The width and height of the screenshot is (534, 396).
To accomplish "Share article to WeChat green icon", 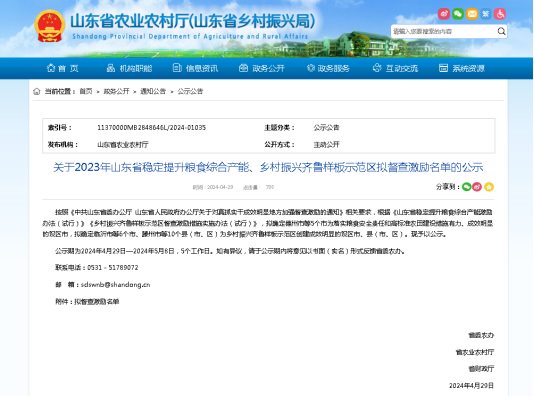I will coord(466,187).
